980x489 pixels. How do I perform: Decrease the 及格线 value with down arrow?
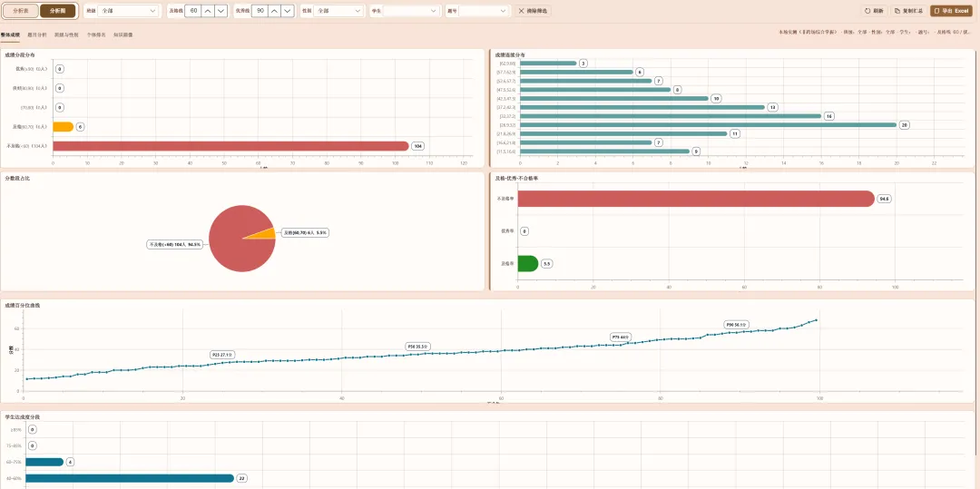(x=220, y=11)
